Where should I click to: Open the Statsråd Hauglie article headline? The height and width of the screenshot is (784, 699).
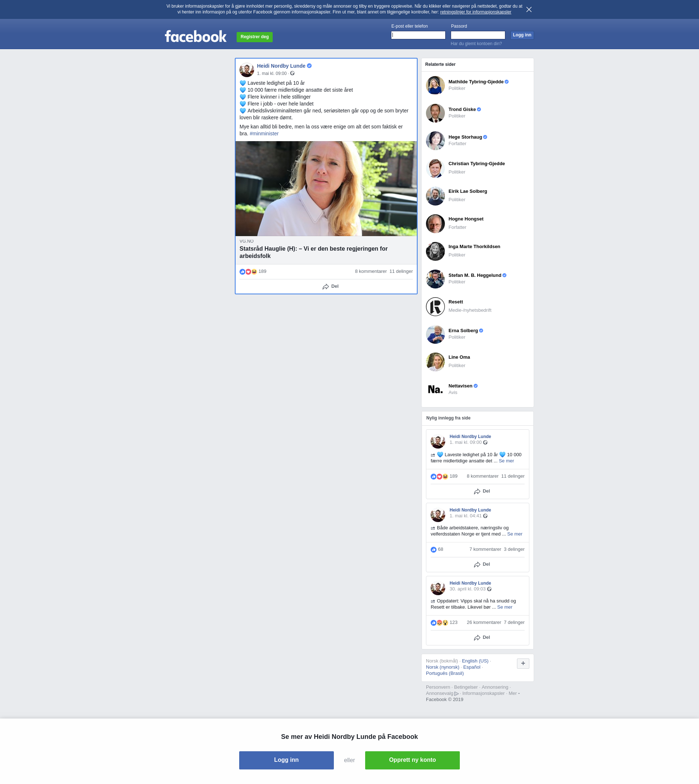coord(313,252)
